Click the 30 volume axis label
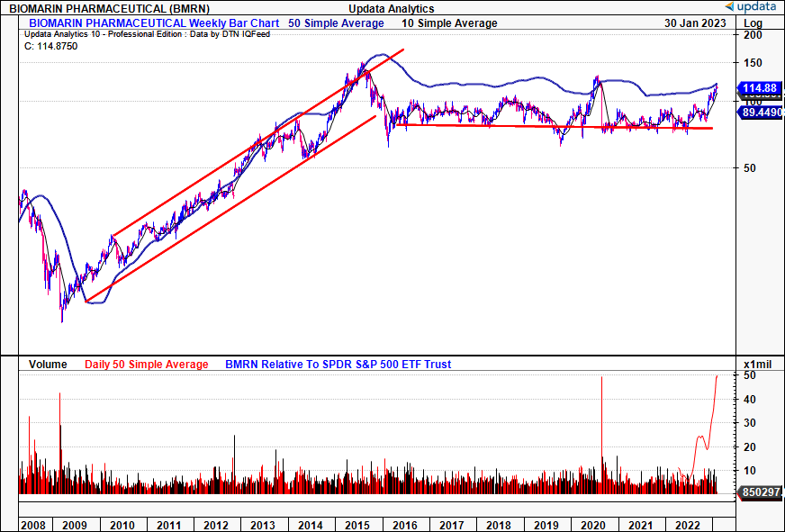The width and height of the screenshot is (785, 532). pos(750,423)
